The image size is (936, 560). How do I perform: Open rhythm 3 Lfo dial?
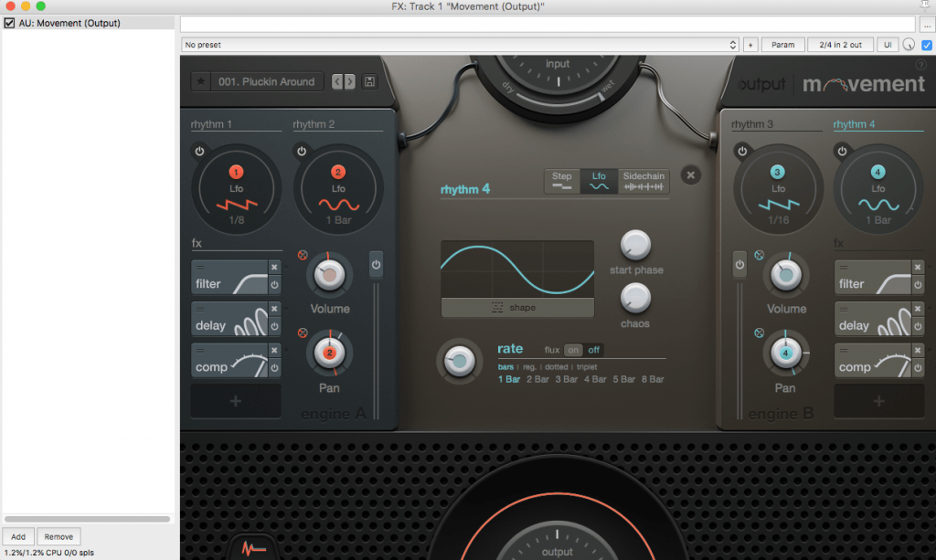779,190
